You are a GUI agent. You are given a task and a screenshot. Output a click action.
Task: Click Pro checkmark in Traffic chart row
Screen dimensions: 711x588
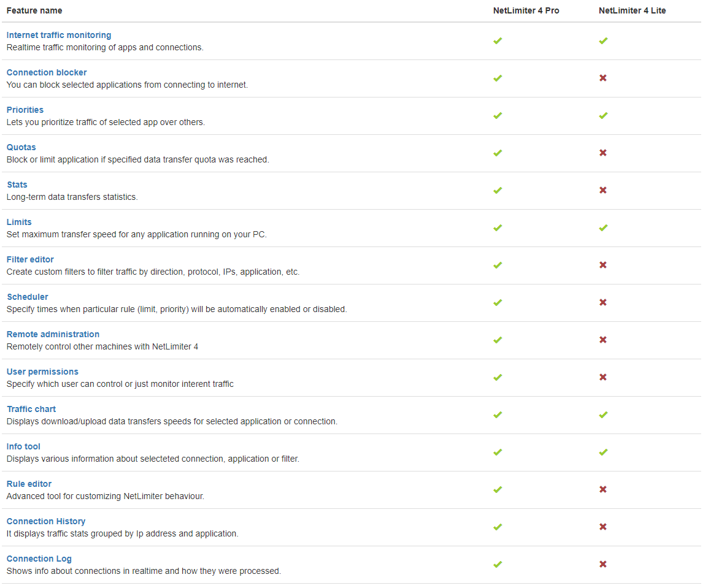click(x=498, y=415)
